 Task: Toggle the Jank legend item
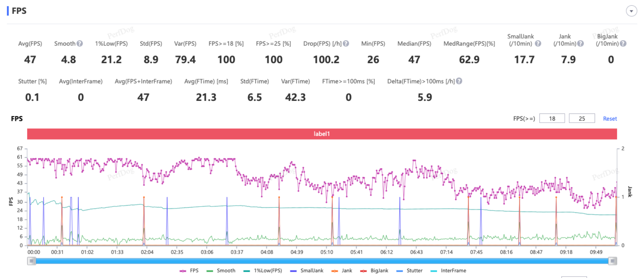pyautogui.click(x=342, y=271)
